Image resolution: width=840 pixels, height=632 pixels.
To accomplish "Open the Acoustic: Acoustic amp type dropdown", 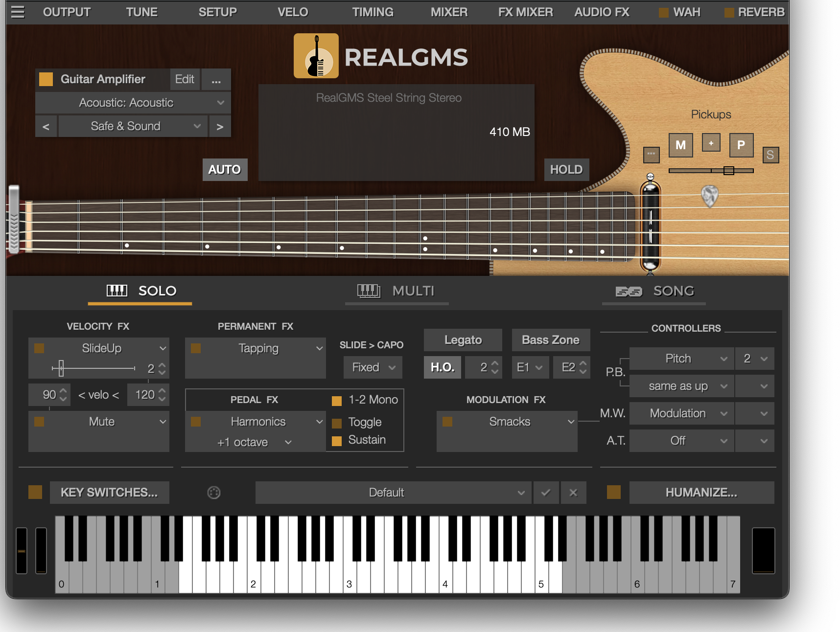I will coord(133,103).
